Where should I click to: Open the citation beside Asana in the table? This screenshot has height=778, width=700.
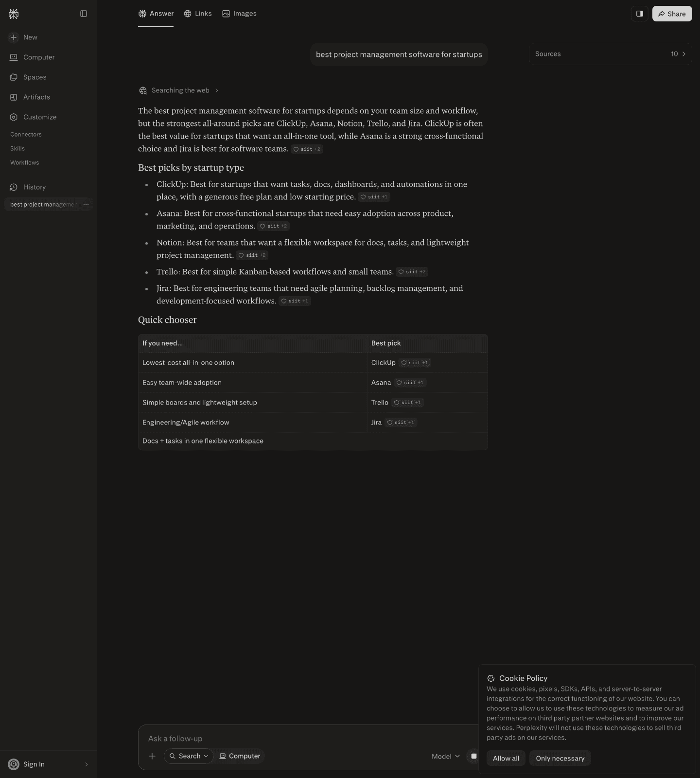410,383
